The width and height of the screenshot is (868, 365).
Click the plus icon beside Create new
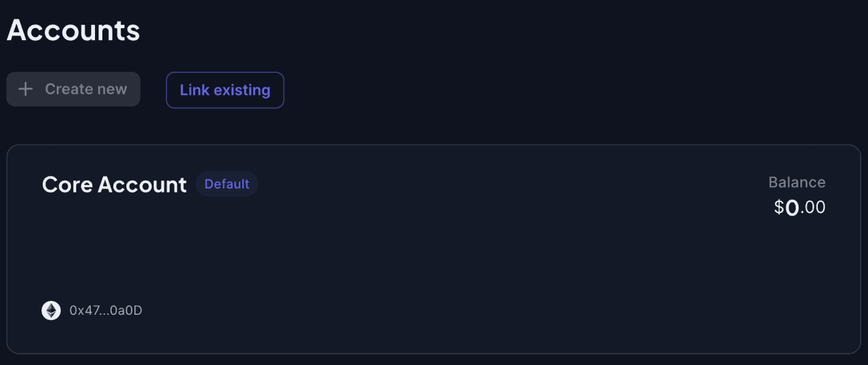pos(25,89)
